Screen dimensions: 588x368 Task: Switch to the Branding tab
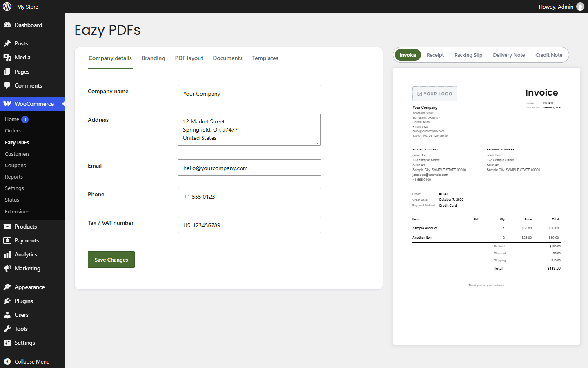pos(154,58)
